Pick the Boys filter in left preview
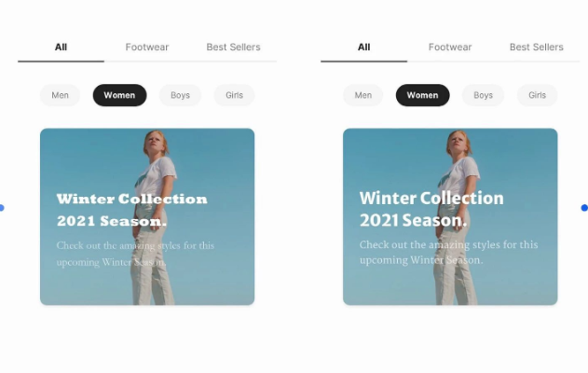The width and height of the screenshot is (588, 373). (x=180, y=95)
